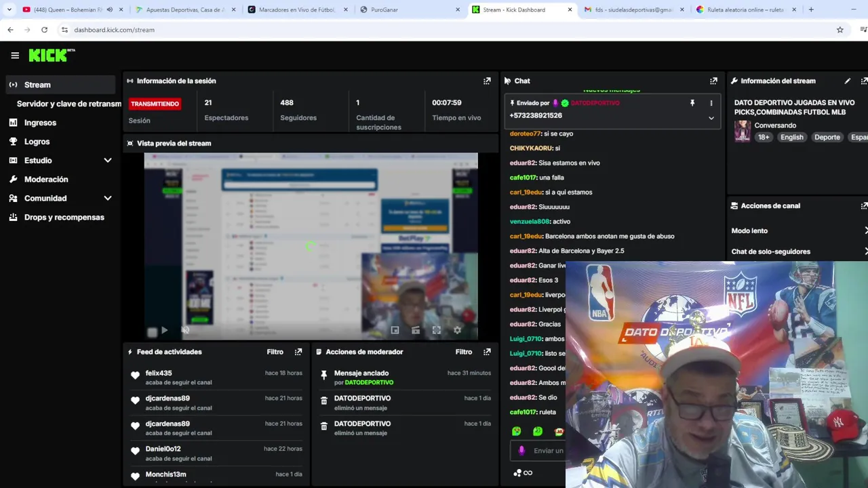This screenshot has height=488, width=868.
Task: Expand the pinned message chevron
Action: 711,118
